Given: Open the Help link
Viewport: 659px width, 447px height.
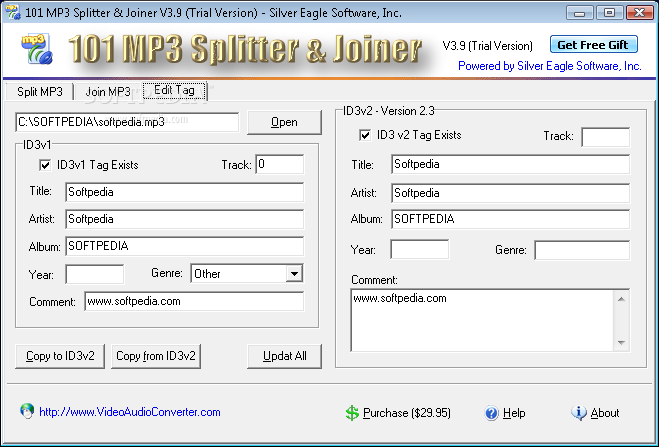Looking at the screenshot, I should [x=514, y=413].
